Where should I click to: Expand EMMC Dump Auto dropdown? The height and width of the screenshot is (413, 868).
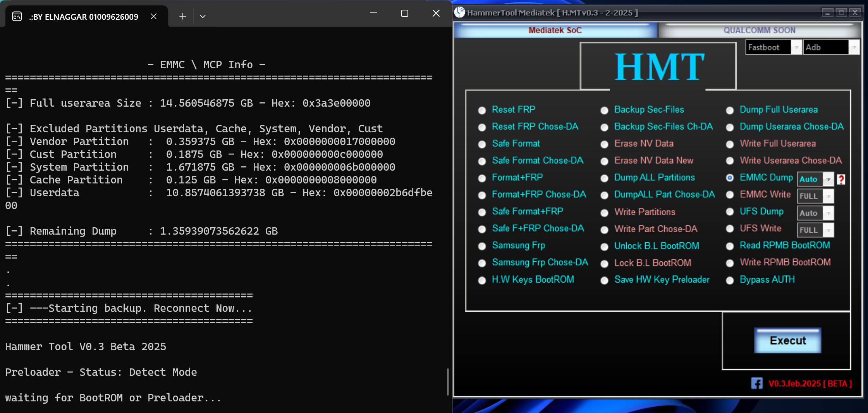(x=828, y=179)
